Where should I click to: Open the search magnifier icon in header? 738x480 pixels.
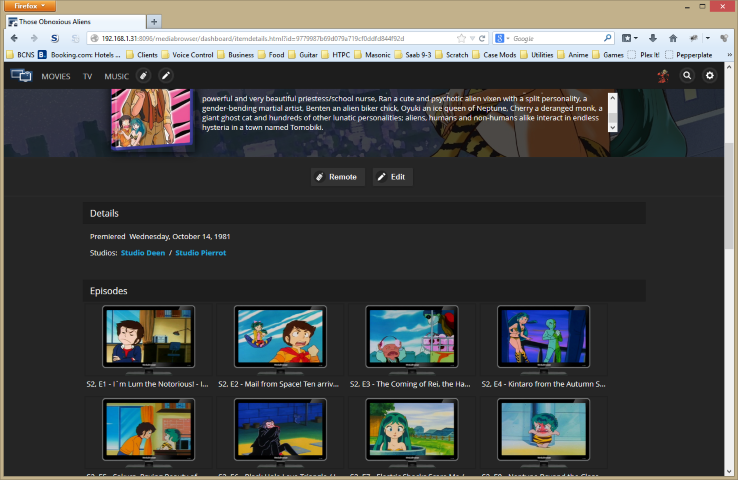[687, 75]
